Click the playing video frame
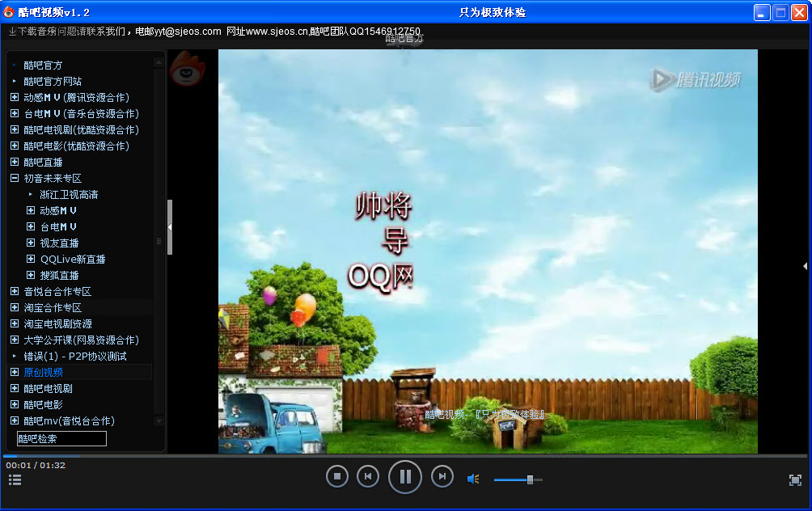Viewport: 812px width, 511px height. point(488,251)
